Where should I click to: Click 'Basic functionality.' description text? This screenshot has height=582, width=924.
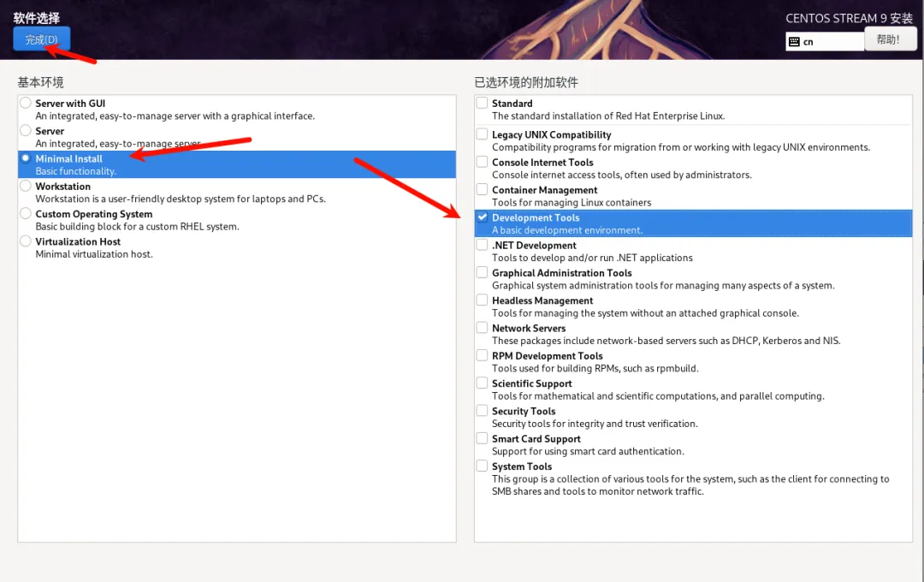75,171
